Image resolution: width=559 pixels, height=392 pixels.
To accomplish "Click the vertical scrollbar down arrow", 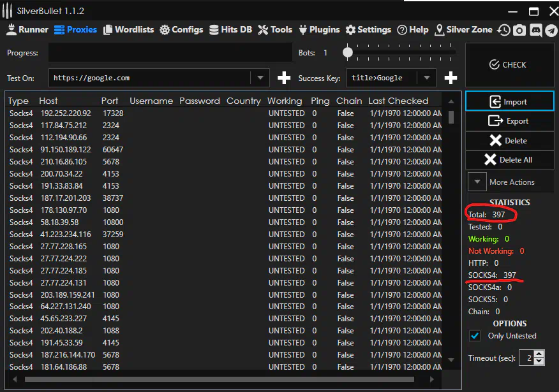I will click(x=451, y=360).
